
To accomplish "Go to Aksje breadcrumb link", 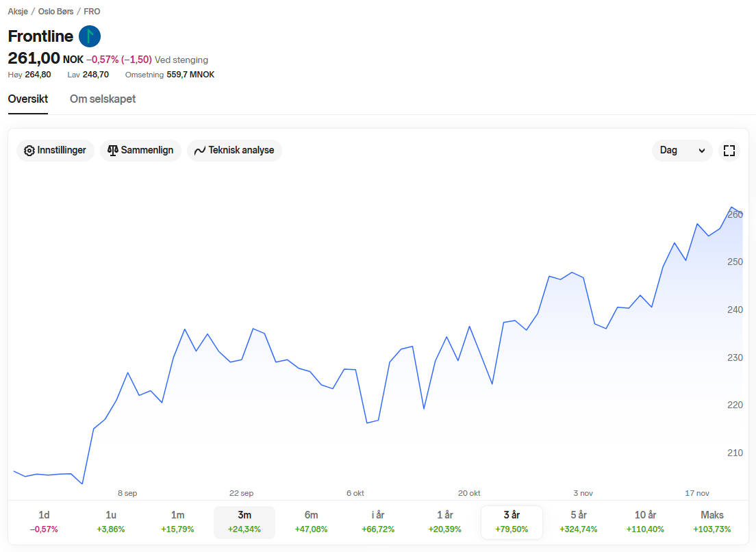I will tap(18, 12).
